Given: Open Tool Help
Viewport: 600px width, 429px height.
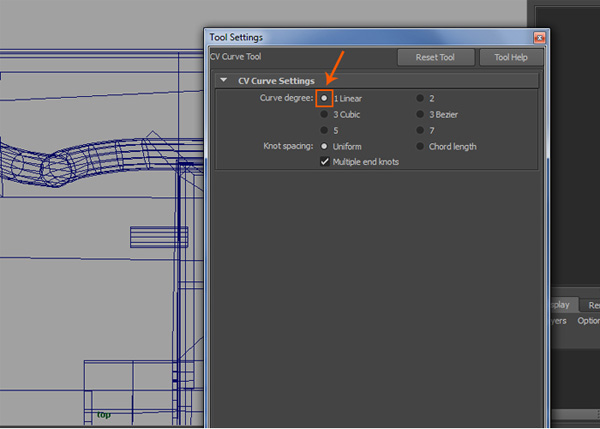Looking at the screenshot, I should pos(510,58).
